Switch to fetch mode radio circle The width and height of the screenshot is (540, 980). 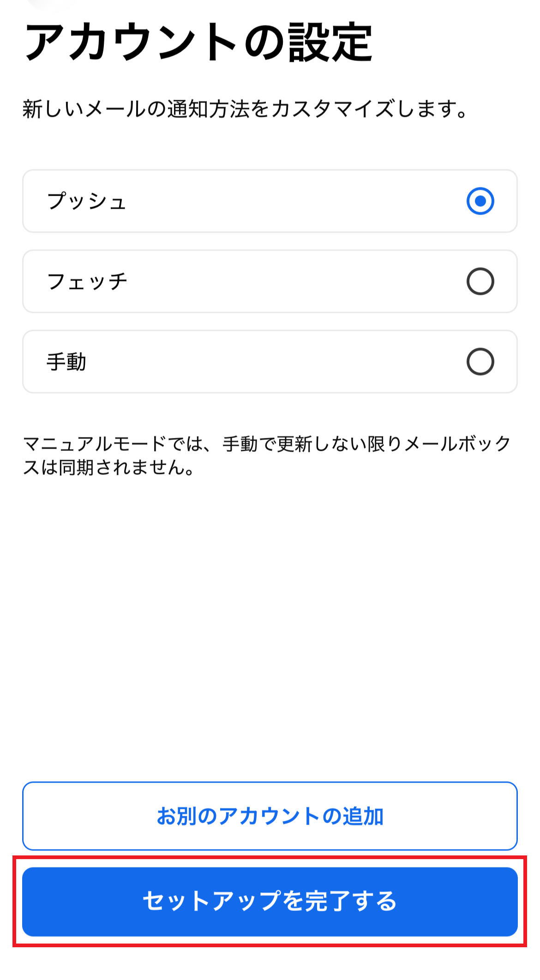pos(480,281)
